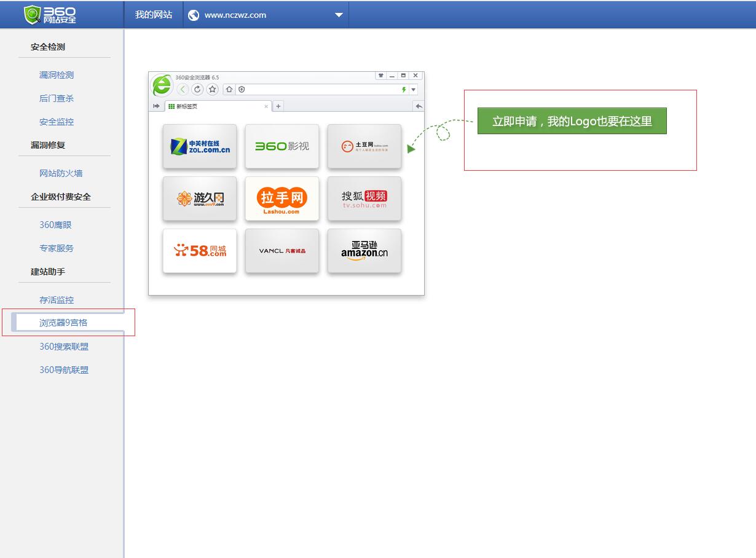
Task: Open 360搜索联盟 in the sidebar
Action: [x=64, y=347]
